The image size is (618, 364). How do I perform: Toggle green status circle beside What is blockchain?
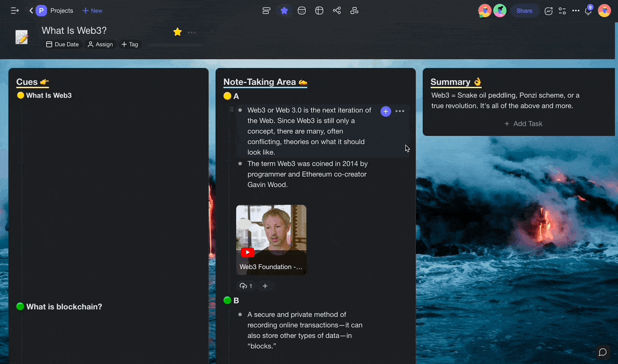(20, 307)
